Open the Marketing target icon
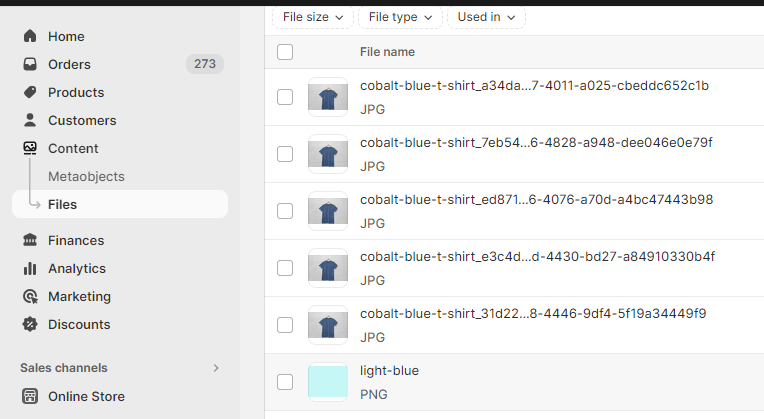The width and height of the screenshot is (764, 419). pyautogui.click(x=29, y=296)
